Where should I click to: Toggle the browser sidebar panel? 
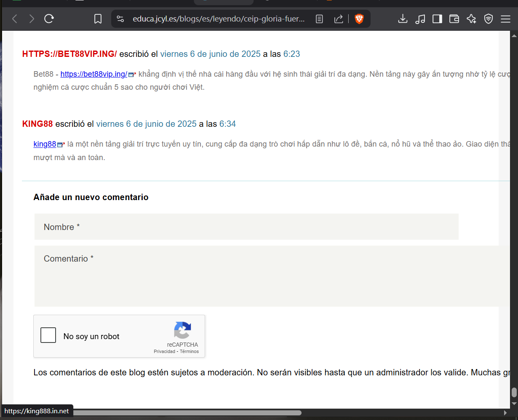click(x=437, y=19)
